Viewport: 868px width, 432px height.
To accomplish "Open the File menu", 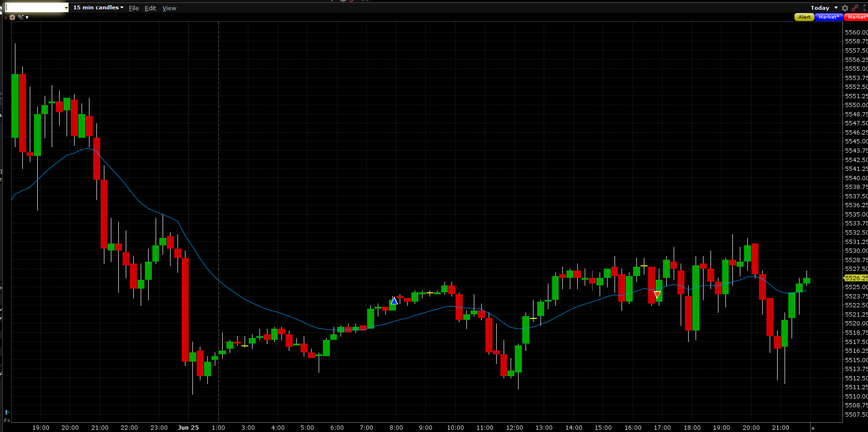I will (x=134, y=8).
